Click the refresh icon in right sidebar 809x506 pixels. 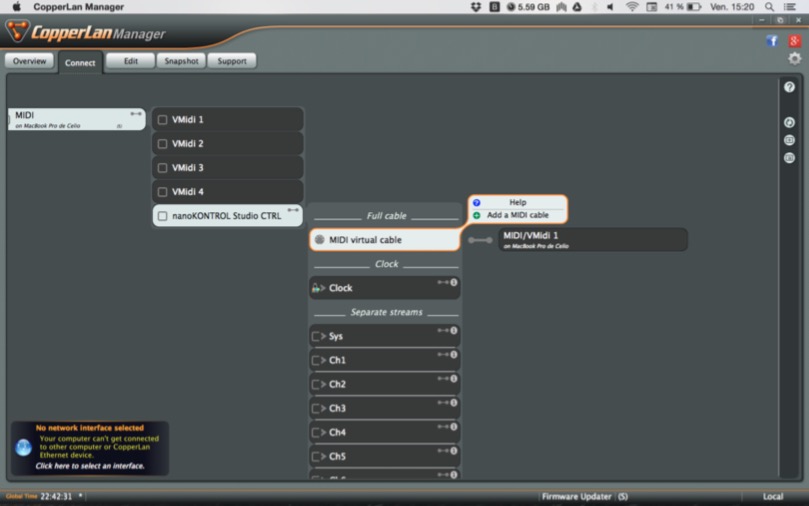(x=789, y=122)
